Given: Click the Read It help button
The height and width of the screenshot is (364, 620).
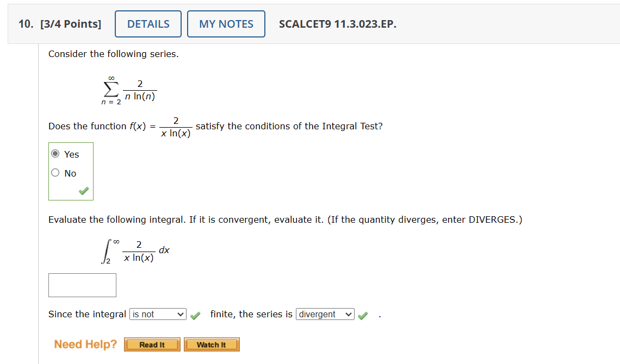Looking at the screenshot, I should point(152,344).
